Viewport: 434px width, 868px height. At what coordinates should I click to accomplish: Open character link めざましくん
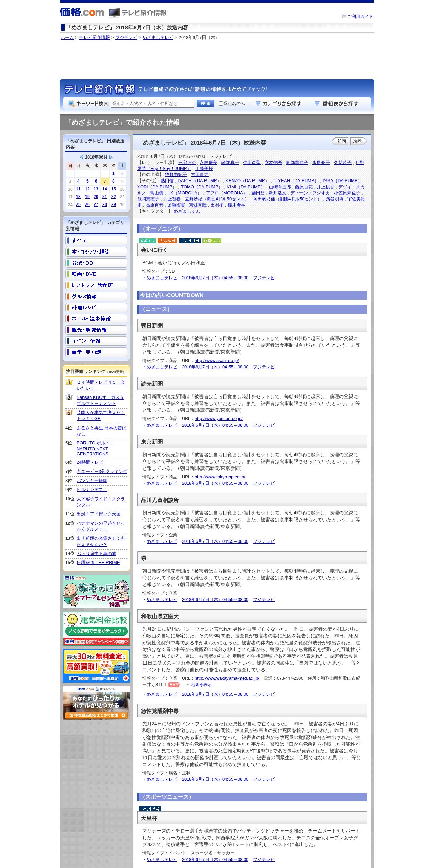pos(187,211)
